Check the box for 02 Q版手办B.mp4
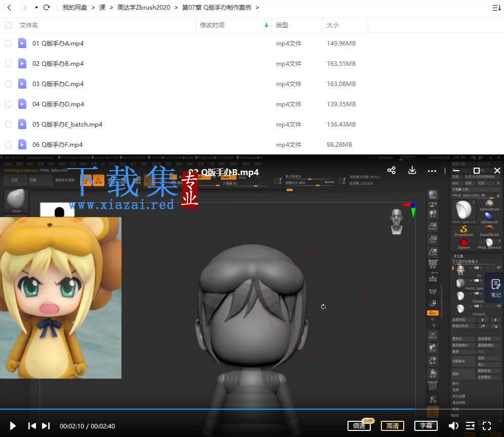Image resolution: width=504 pixels, height=437 pixels. pos(8,63)
